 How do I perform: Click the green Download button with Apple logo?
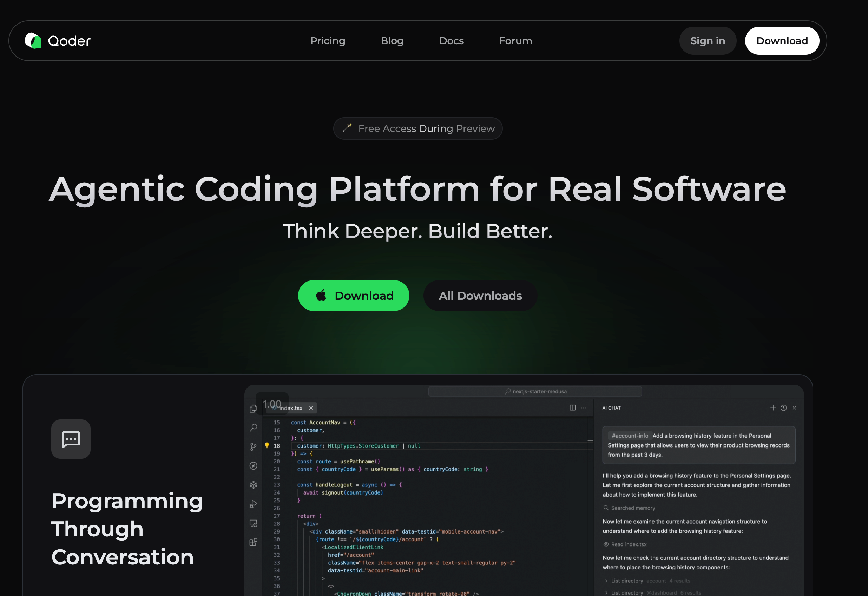[x=353, y=296]
